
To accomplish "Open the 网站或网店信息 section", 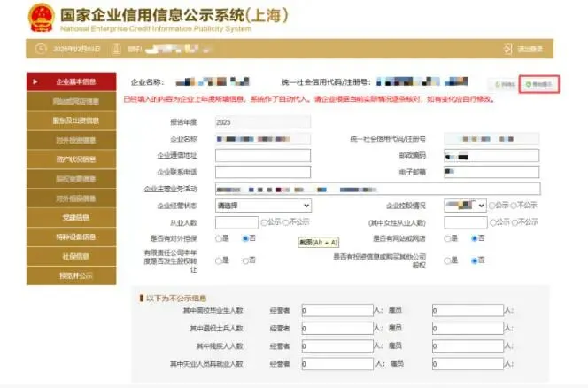I will click(x=71, y=101).
